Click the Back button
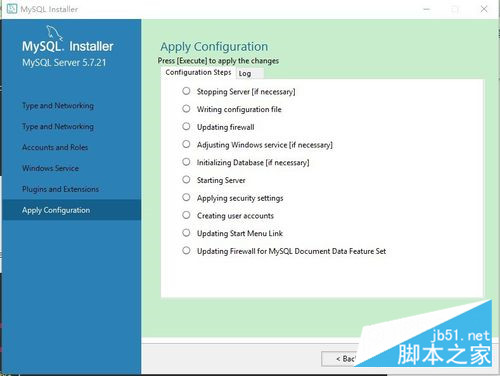The height and width of the screenshot is (376, 500). (x=340, y=359)
